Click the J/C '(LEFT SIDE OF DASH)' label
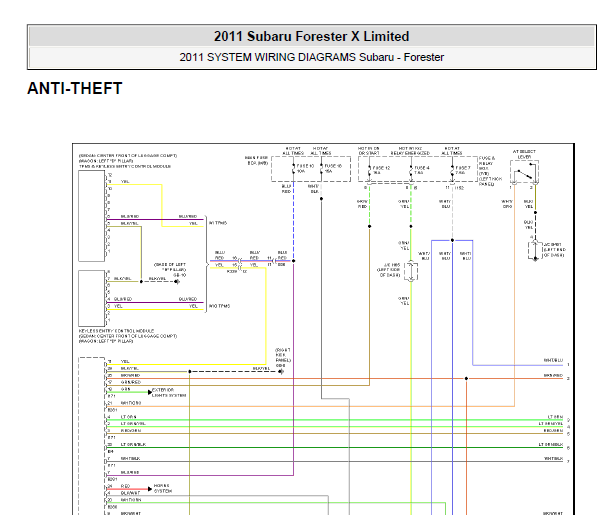The height and width of the screenshot is (515, 602). (389, 270)
